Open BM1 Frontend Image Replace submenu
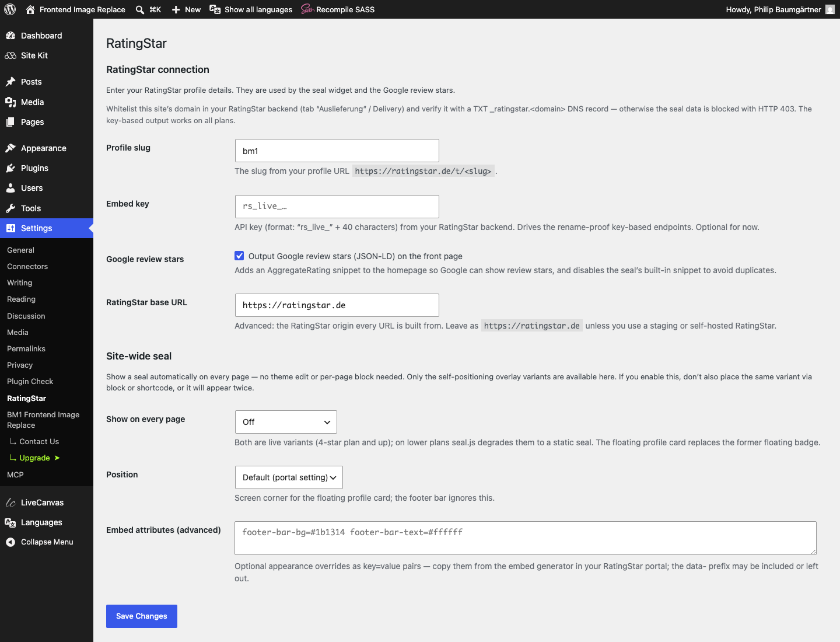This screenshot has height=642, width=840. pos(43,420)
